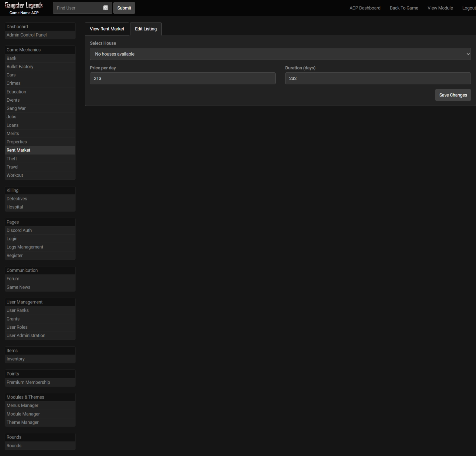The image size is (476, 456).
Task: Select Logs Management under Pages
Action: click(25, 247)
